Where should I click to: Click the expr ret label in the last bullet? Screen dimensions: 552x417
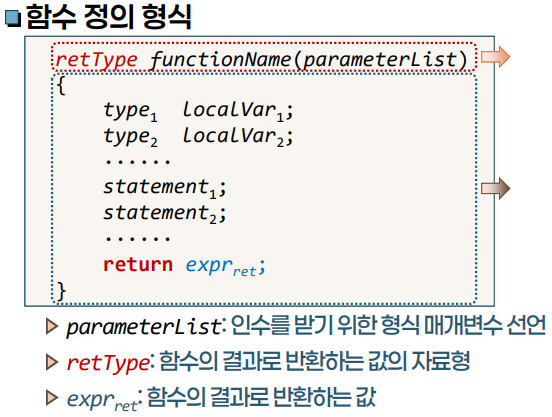(102, 400)
